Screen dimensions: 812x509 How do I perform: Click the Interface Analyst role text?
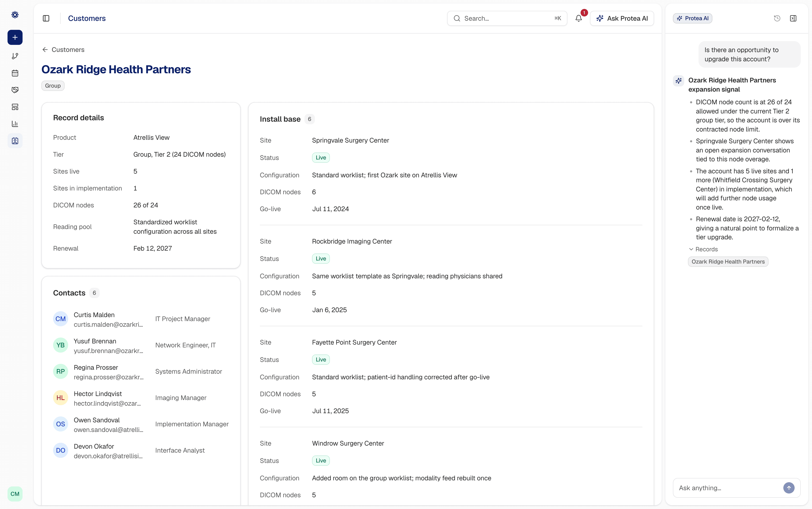[x=180, y=451]
